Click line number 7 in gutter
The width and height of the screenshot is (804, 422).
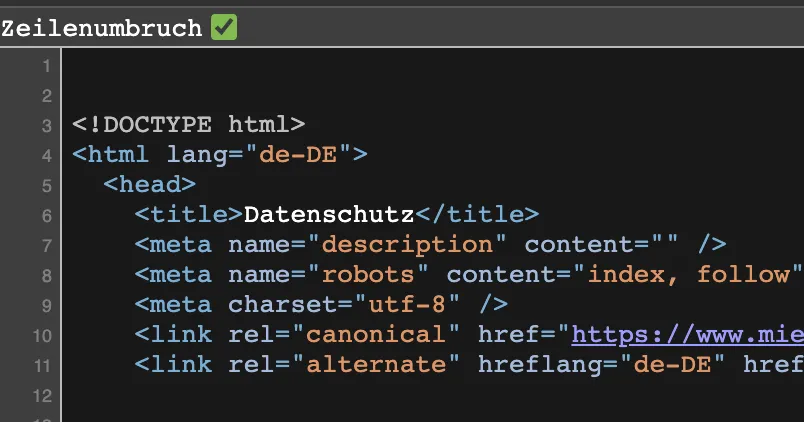coord(47,246)
